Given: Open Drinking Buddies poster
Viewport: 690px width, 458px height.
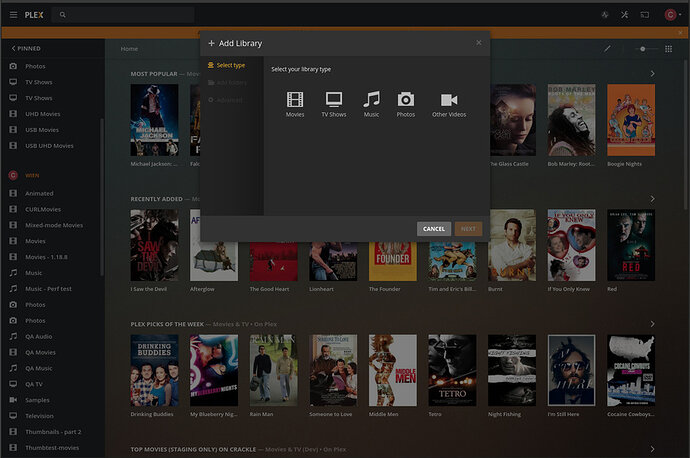Looking at the screenshot, I should pyautogui.click(x=154, y=370).
